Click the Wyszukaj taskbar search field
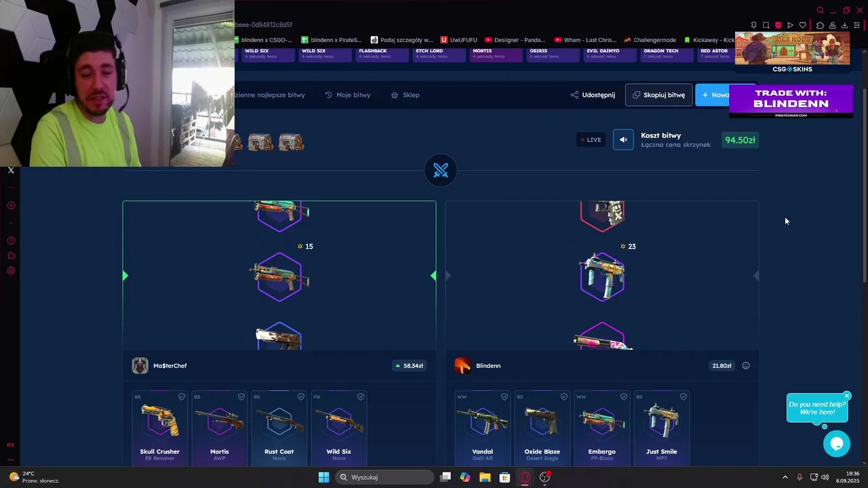The image size is (868, 488). click(385, 477)
